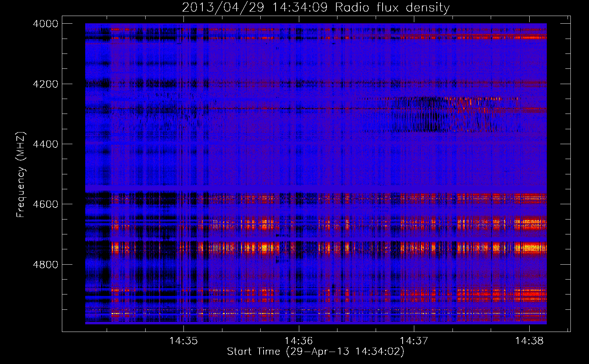Image resolution: width=589 pixels, height=364 pixels.
Task: Click the plot title 'Radio flux density'
Action: pyautogui.click(x=392, y=7)
